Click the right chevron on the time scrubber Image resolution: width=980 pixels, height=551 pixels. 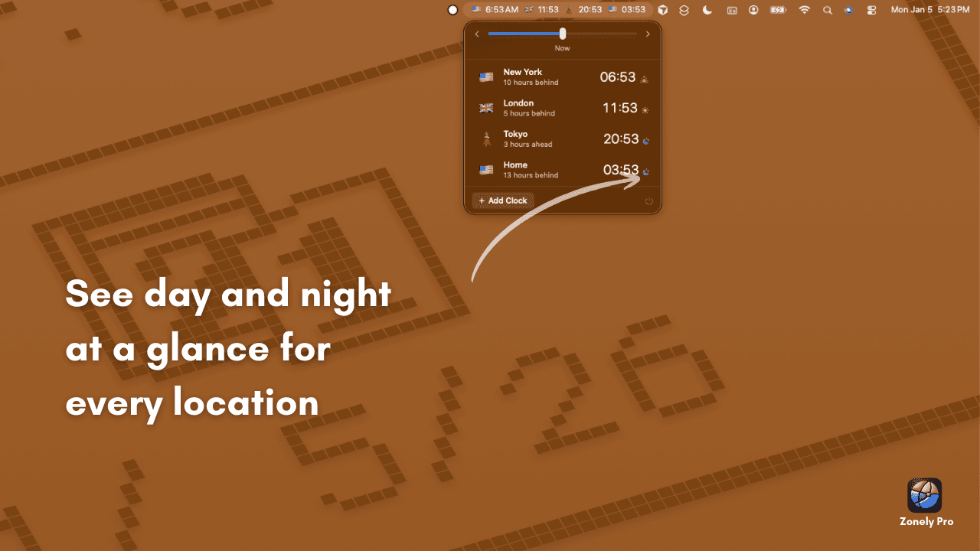[648, 34]
